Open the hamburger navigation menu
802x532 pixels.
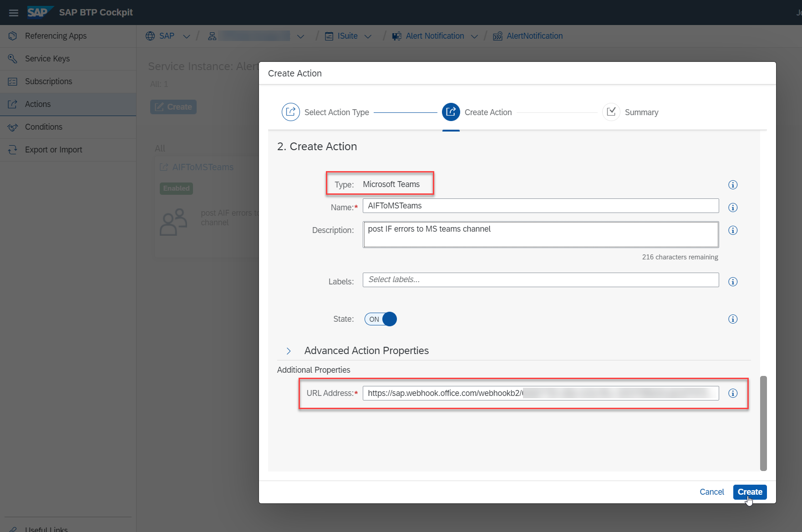[x=13, y=12]
